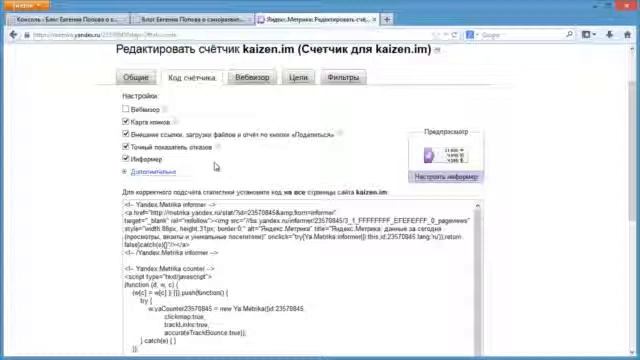Viewport: 640px width, 360px height.
Task: Toggle the Внешние ссылки, загрузки файлов checkbox
Action: (x=126, y=133)
